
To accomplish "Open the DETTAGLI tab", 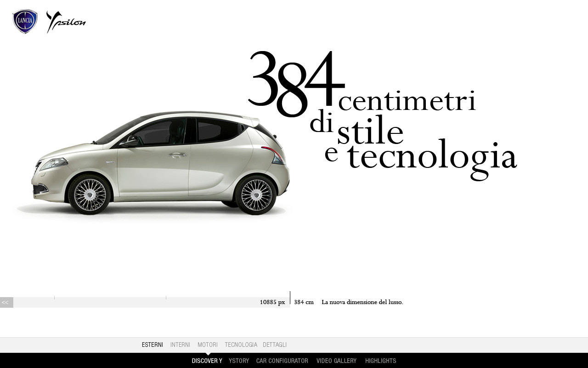I will tap(275, 345).
